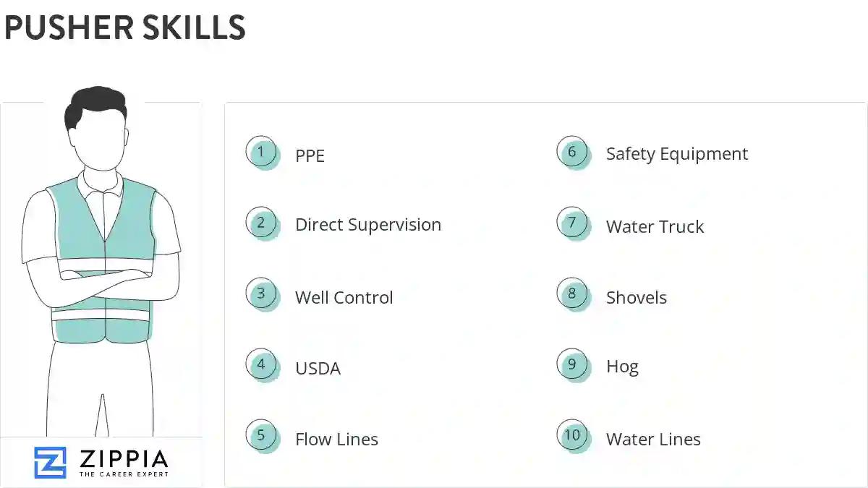Click the Zippia Z logo icon
Viewport: 868px width, 488px height.
50,463
